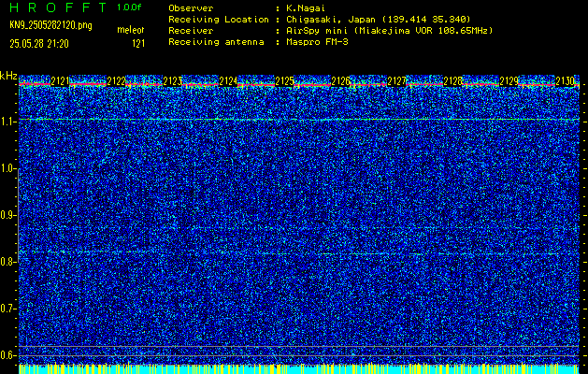Click the antenna value Maspro FM-3
The image size is (588, 374).
coord(317,42)
